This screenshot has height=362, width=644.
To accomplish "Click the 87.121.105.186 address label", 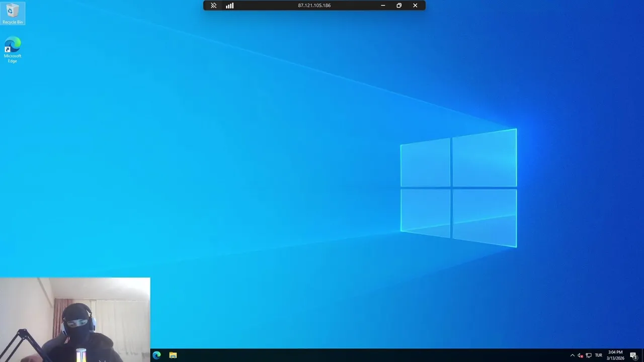I will tap(314, 6).
